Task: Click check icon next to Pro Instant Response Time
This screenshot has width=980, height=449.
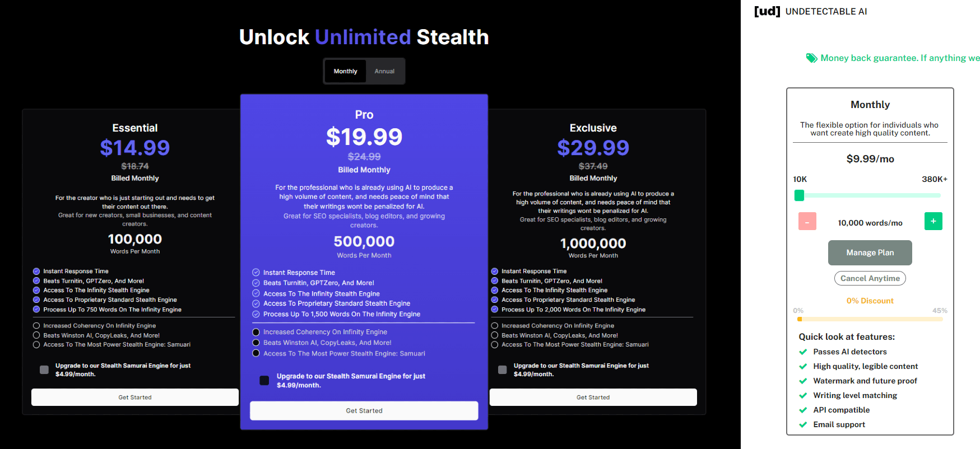Action: click(256, 273)
